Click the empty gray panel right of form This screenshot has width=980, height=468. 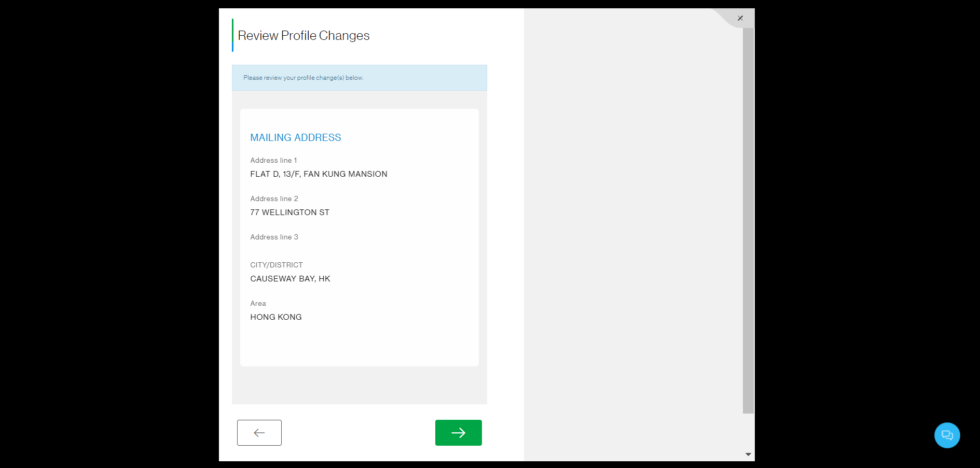click(633, 233)
